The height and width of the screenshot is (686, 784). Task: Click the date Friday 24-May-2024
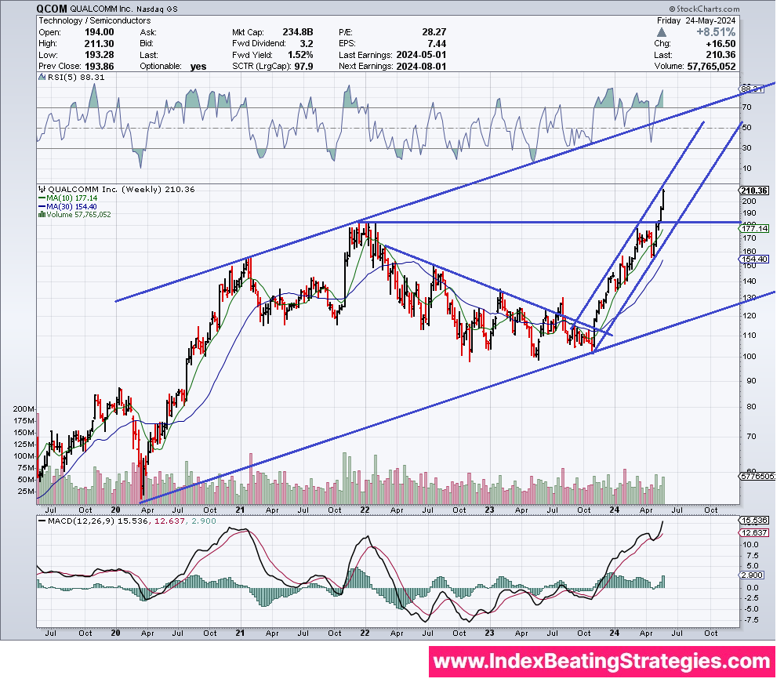coord(696,20)
